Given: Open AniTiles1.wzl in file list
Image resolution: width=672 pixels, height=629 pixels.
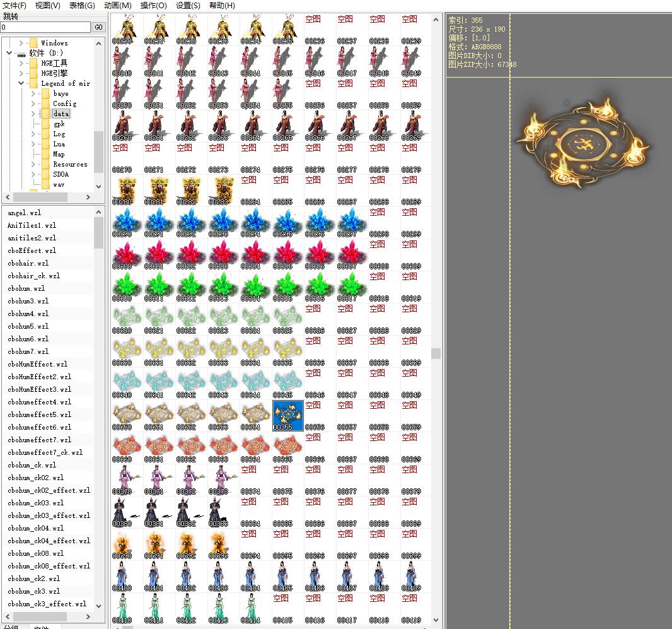Looking at the screenshot, I should coord(32,225).
